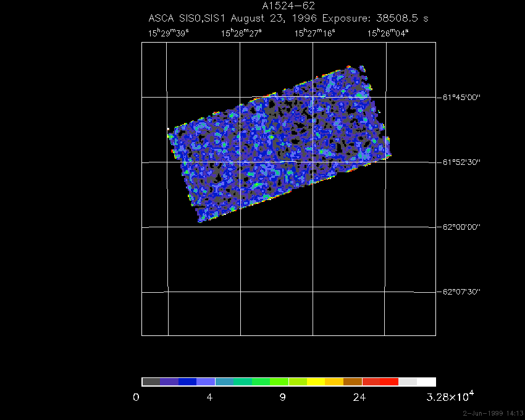
Task: Pick the pure yellow colorbar swatch
Action: 316,382
